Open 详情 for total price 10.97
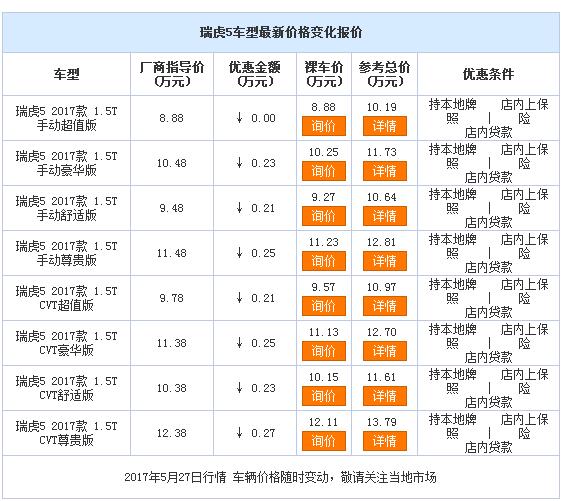 click(385, 306)
